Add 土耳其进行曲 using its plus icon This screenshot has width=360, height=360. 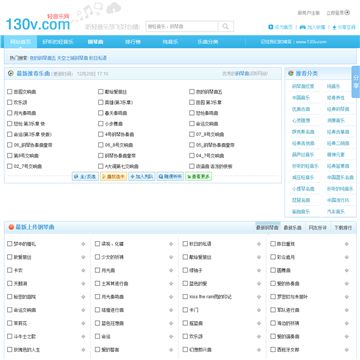tap(171, 284)
